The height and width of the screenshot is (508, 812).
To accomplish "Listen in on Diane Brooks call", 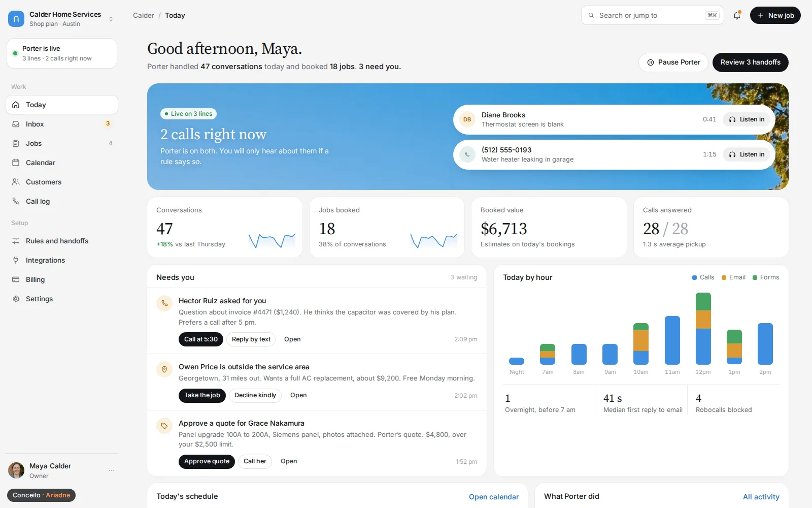I will pyautogui.click(x=747, y=119).
